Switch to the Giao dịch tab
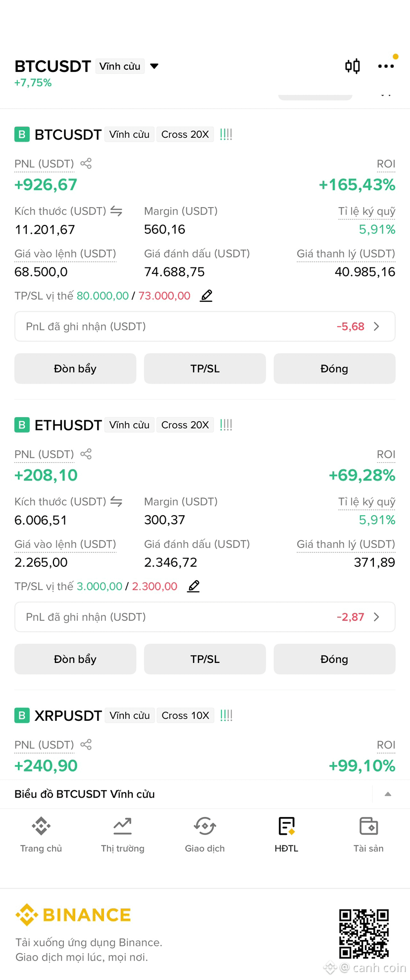410x980 pixels. (x=205, y=834)
